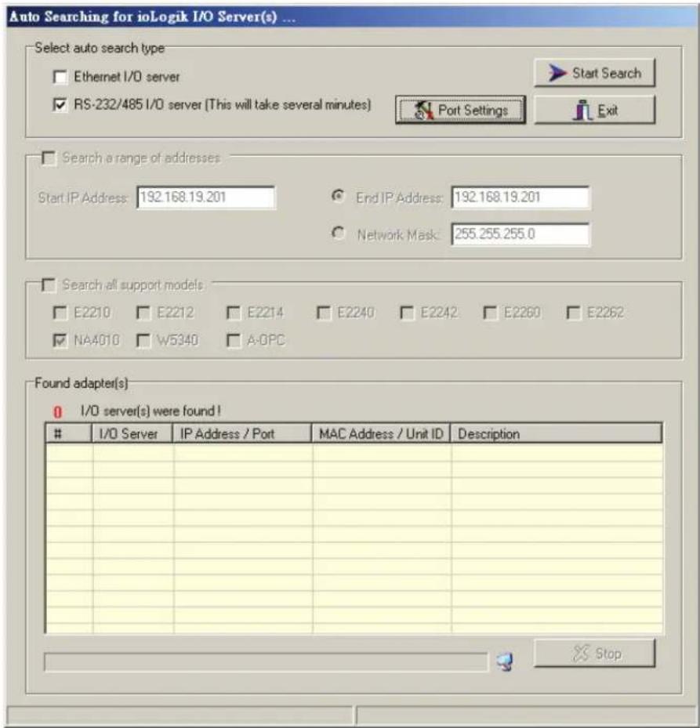The height and width of the screenshot is (728, 700).
Task: Click the IP Address / Port column header
Action: coord(242,433)
